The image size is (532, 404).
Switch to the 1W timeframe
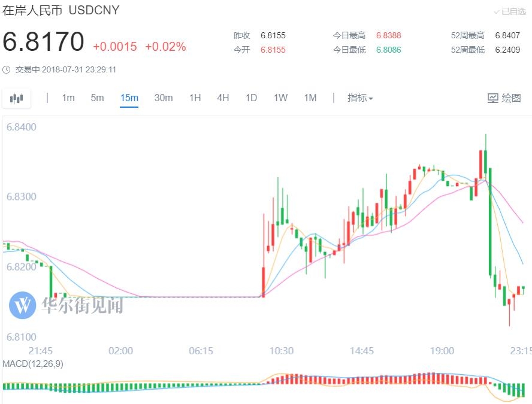pos(280,98)
